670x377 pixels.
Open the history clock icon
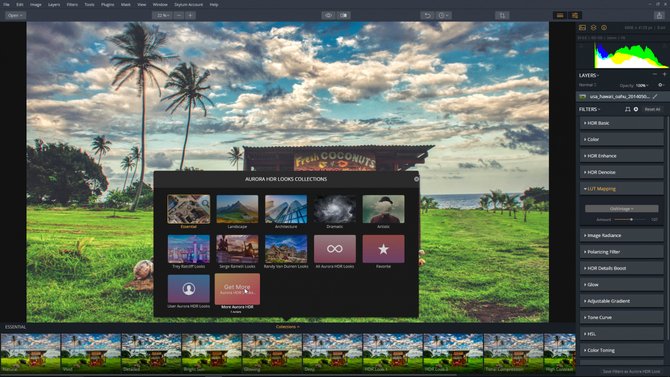444,15
